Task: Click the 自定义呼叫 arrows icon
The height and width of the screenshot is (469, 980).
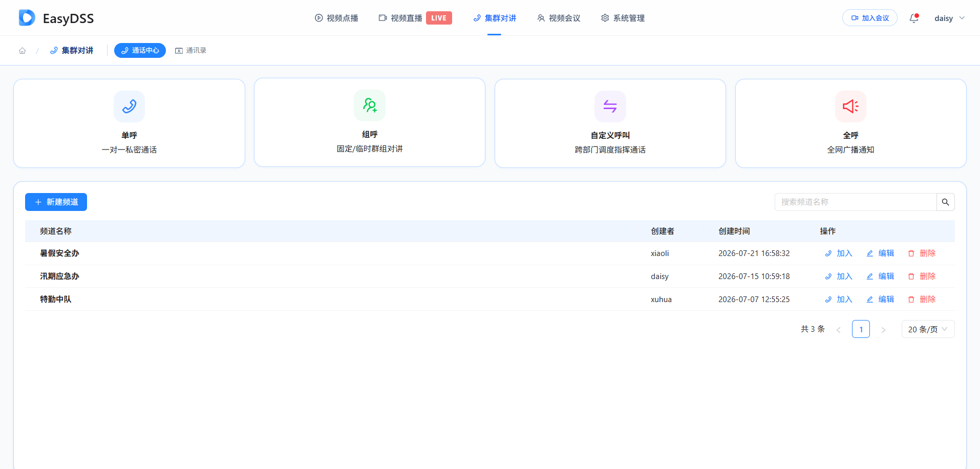Action: [610, 106]
